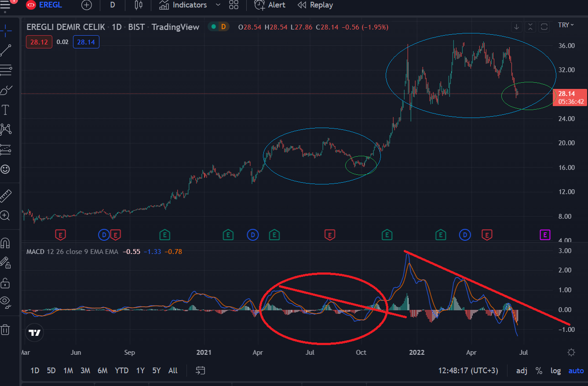Hide all drawings with the eye icon

[x=5, y=301]
